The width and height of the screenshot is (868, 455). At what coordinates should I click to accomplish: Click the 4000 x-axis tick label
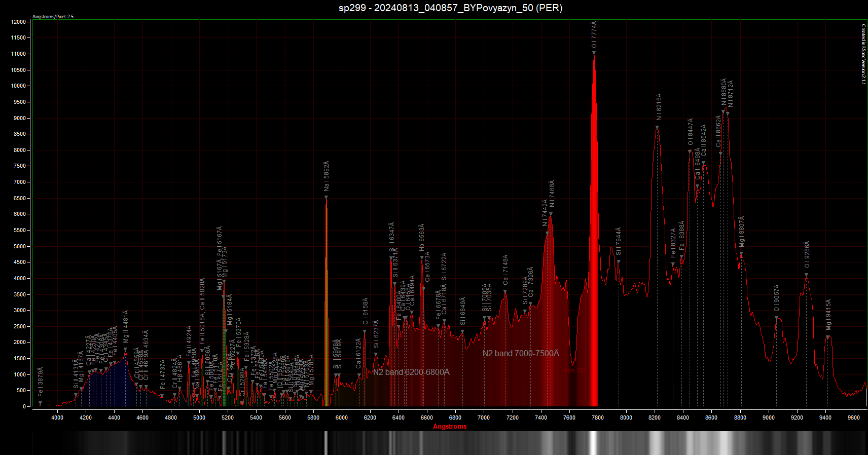[x=57, y=418]
